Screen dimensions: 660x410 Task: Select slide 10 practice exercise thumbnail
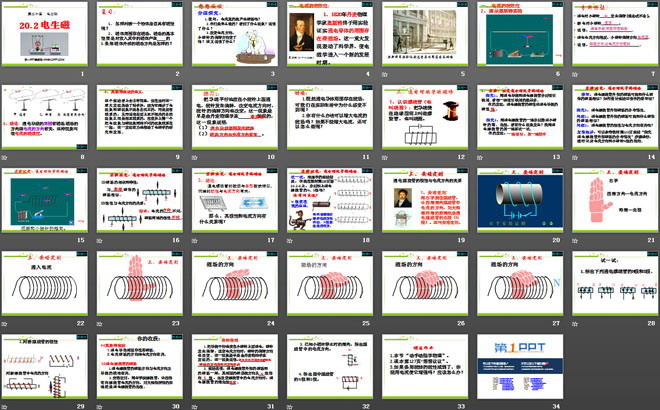235,117
